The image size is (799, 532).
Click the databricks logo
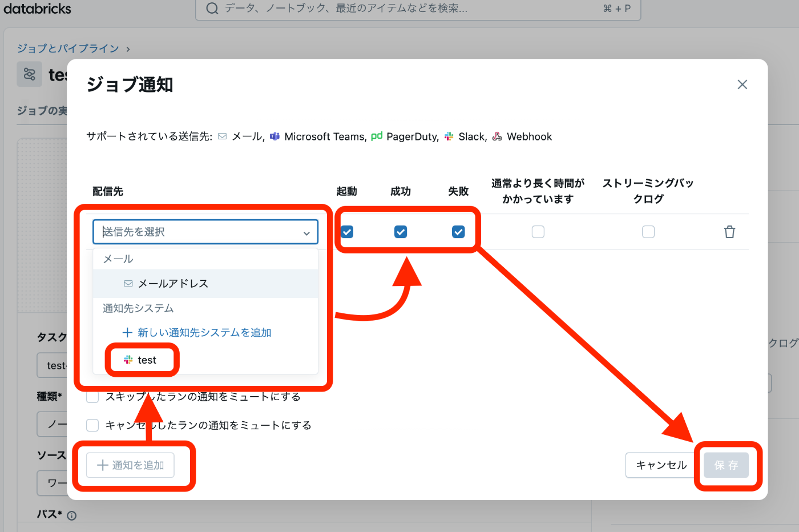click(38, 9)
